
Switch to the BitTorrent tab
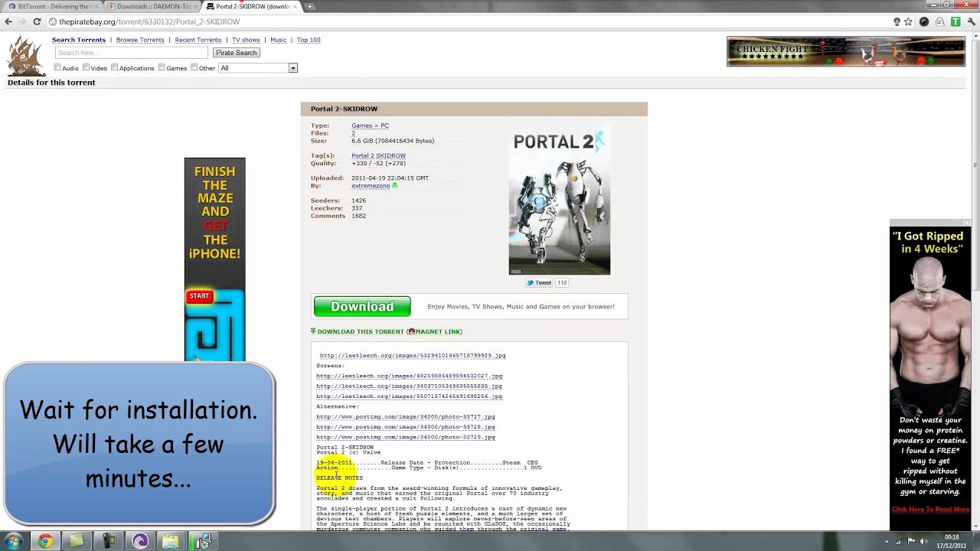[x=51, y=6]
